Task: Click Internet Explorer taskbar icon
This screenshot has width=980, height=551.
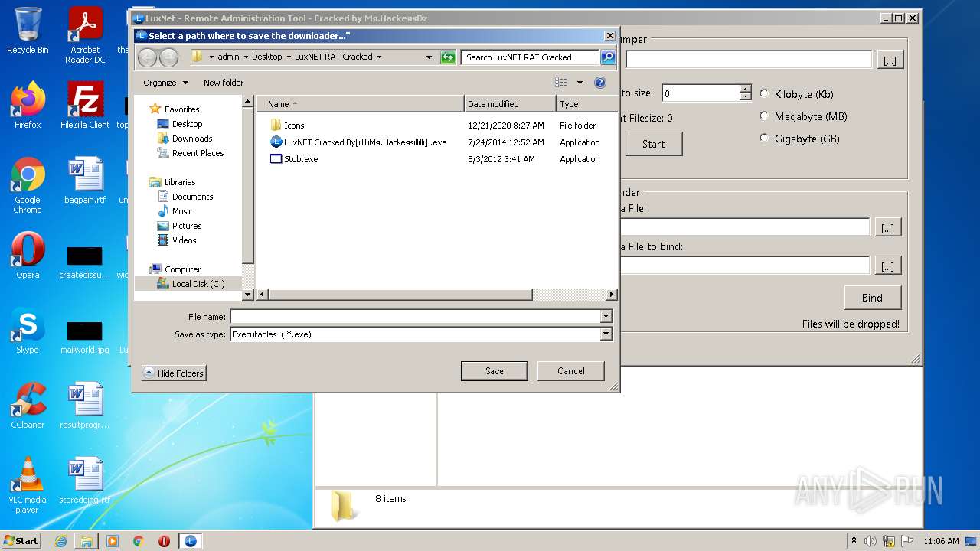Action: [x=60, y=541]
